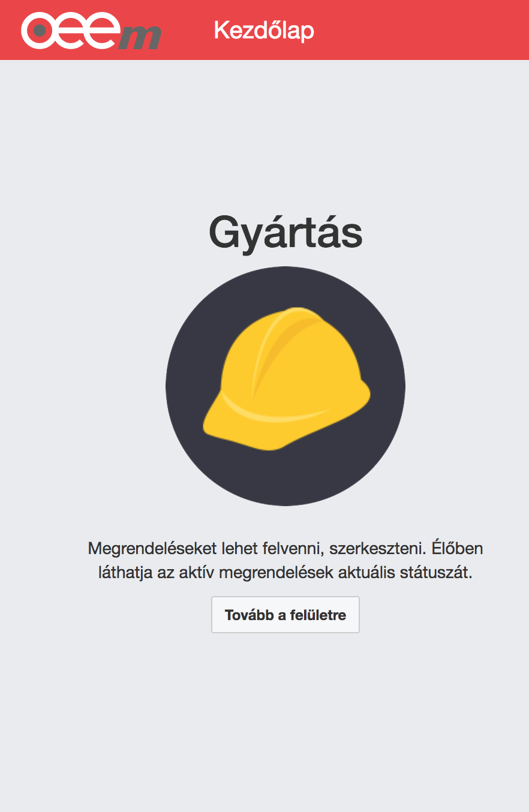The width and height of the screenshot is (529, 812).
Task: Click the gray 'm' letter in logo
Action: [140, 37]
